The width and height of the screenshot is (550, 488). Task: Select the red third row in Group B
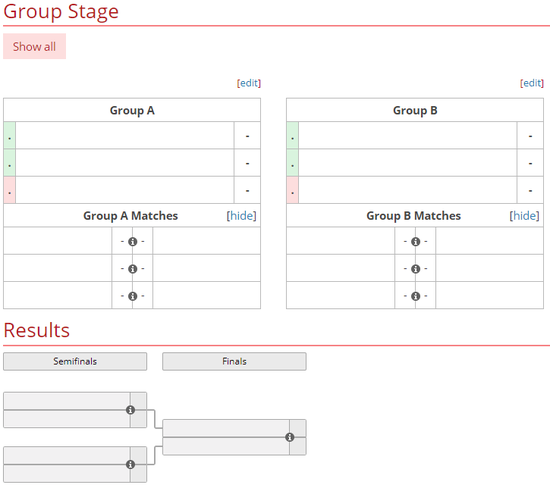coord(415,190)
